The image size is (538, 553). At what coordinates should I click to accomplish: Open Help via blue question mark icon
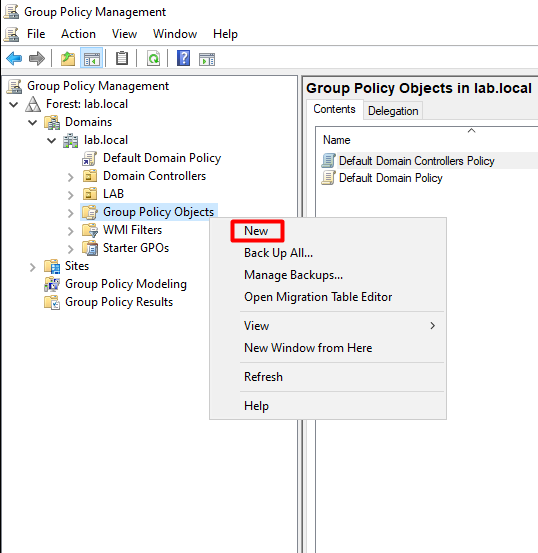[183, 58]
